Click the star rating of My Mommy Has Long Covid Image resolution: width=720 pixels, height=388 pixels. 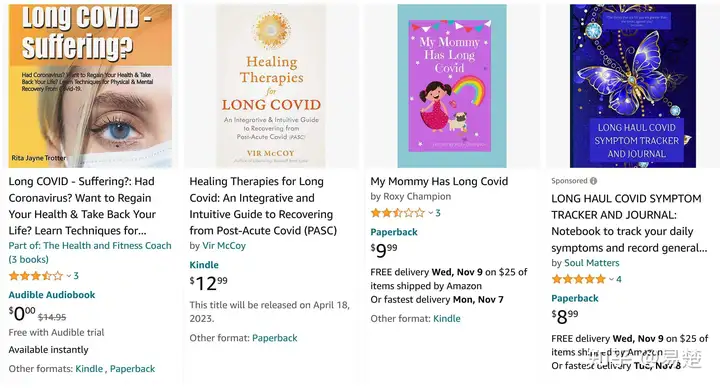point(398,213)
